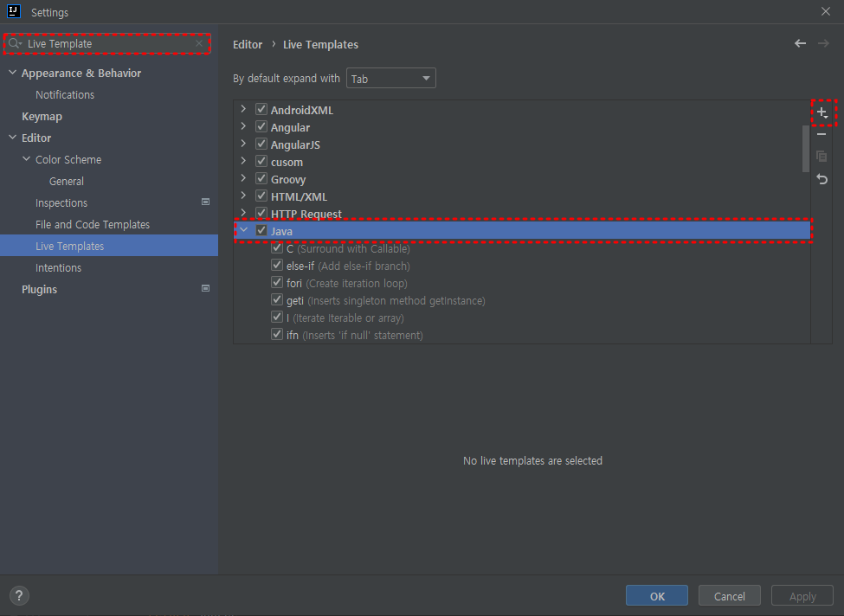
Task: Click the OK button
Action: [657, 595]
